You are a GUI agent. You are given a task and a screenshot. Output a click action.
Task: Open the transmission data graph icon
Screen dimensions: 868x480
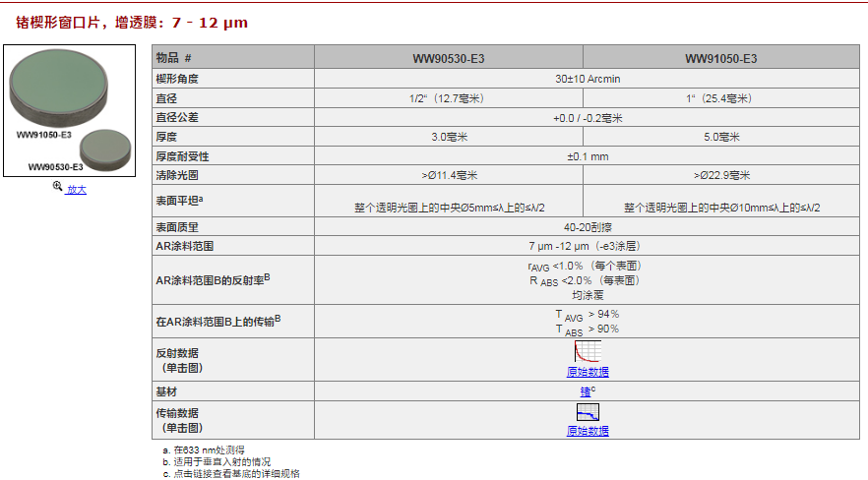click(587, 412)
